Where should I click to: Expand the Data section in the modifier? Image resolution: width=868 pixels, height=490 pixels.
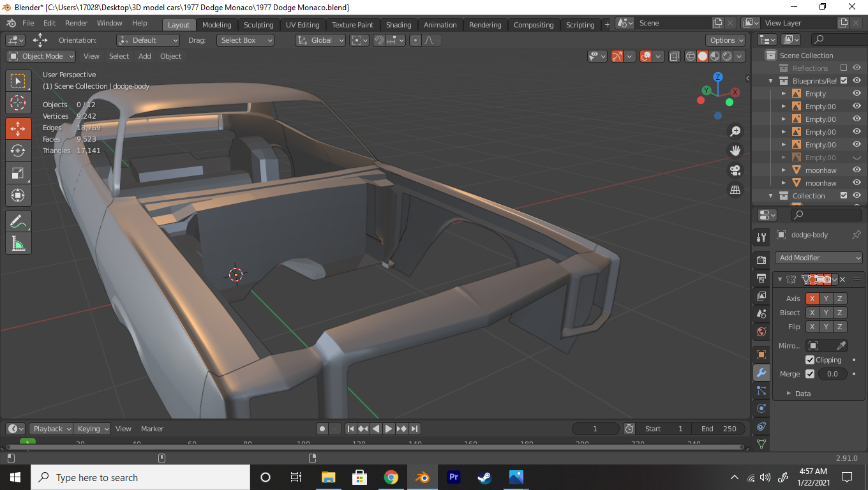[802, 394]
